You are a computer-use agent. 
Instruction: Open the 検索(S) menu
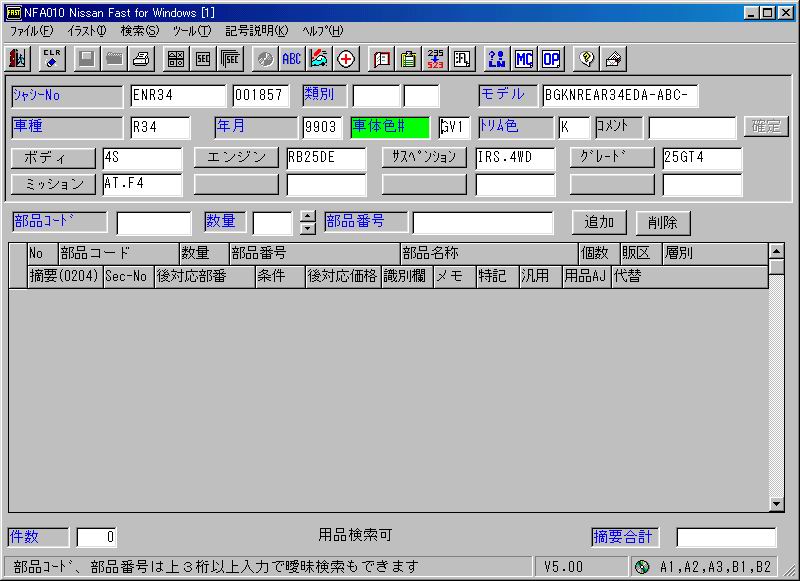coord(139,31)
